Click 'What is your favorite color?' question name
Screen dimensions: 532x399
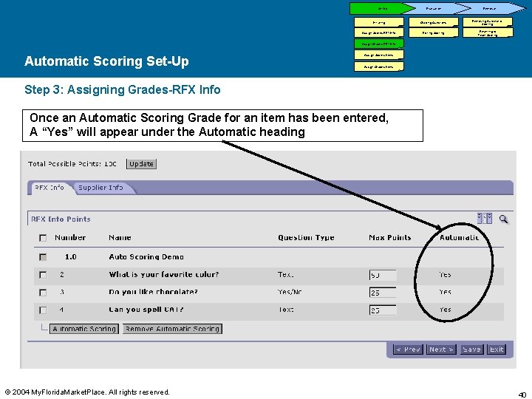164,274
